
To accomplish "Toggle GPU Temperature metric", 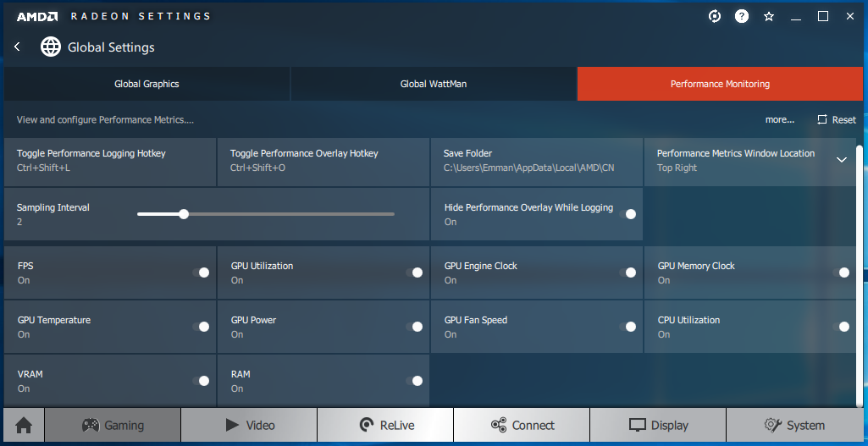I will (x=201, y=327).
